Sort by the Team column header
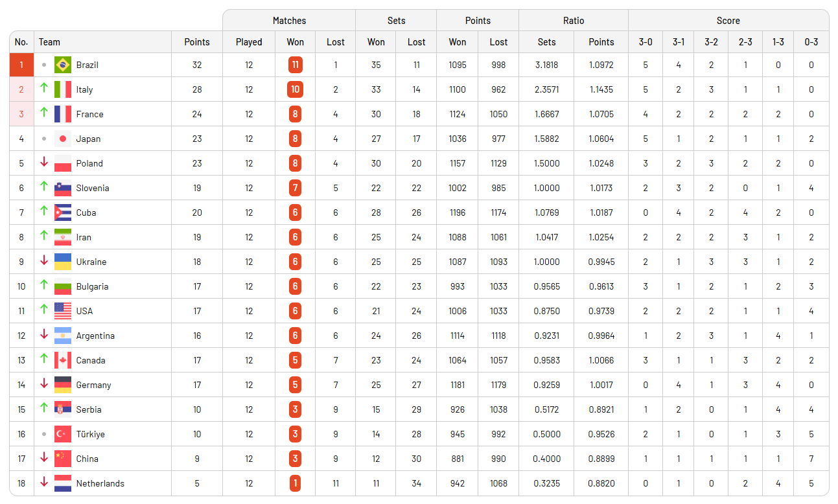This screenshot has height=504, width=838. 49,42
